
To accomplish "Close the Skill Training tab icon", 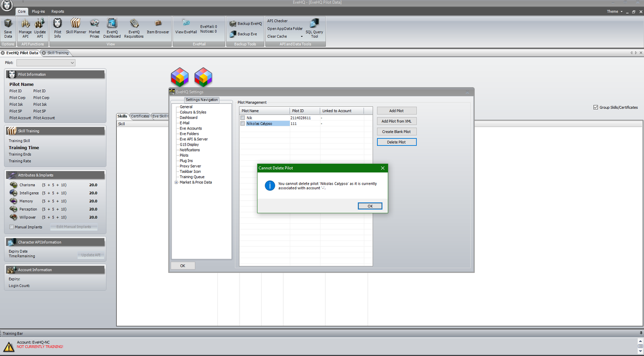I will point(44,53).
